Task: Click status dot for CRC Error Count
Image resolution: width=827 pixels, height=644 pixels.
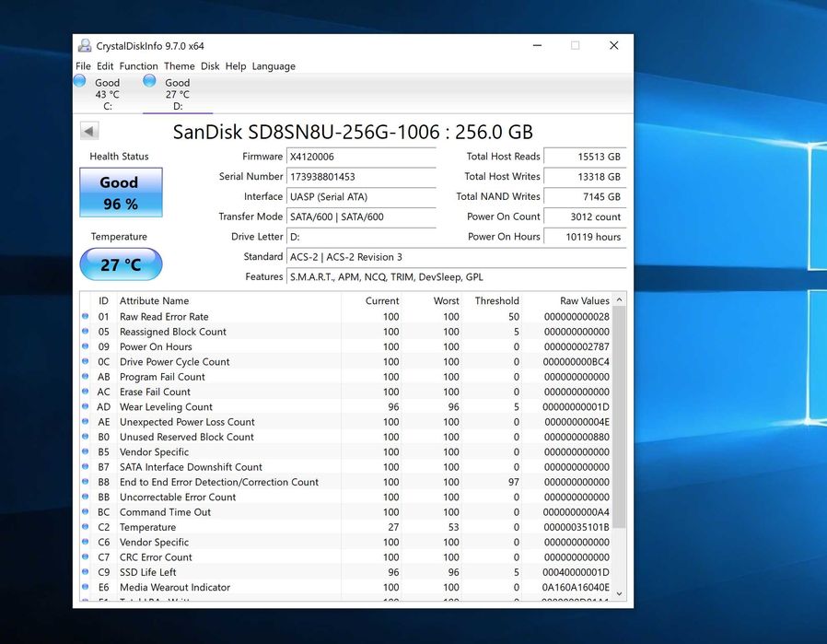Action: click(86, 557)
